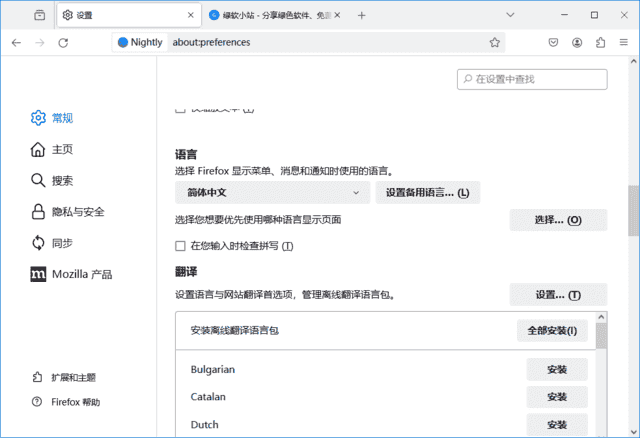Open 扩展和主题 link in sidebar
Image resolution: width=640 pixels, height=438 pixels.
pos(73,377)
